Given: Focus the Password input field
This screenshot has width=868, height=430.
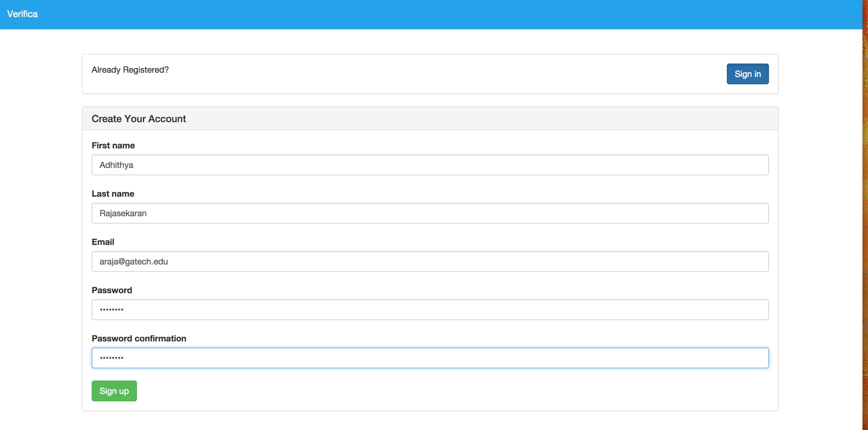Looking at the screenshot, I should 430,309.
